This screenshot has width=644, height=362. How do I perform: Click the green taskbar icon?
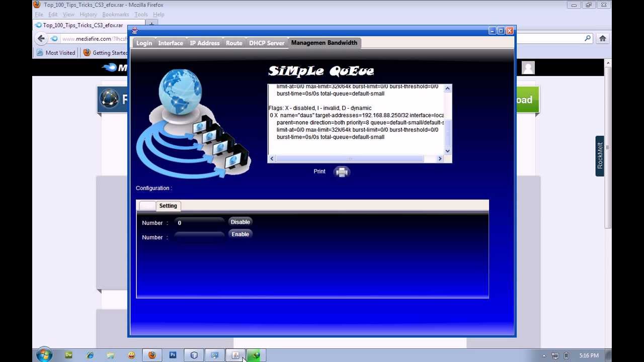pyautogui.click(x=256, y=355)
